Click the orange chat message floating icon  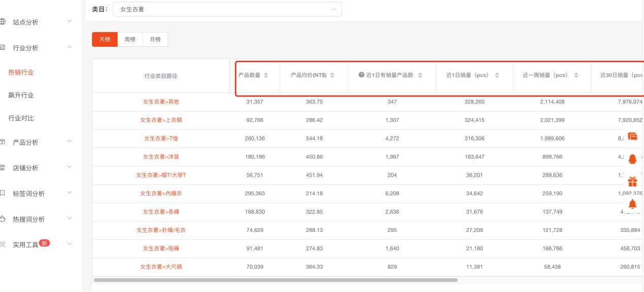pyautogui.click(x=632, y=136)
